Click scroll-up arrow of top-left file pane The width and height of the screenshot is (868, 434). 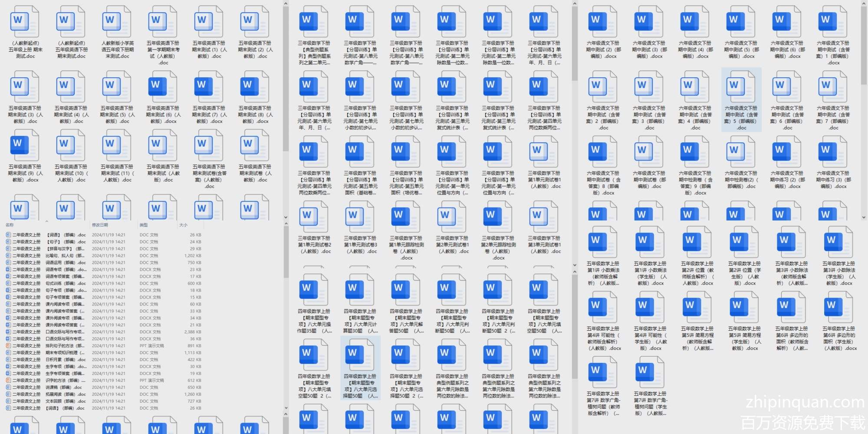pos(286,3)
